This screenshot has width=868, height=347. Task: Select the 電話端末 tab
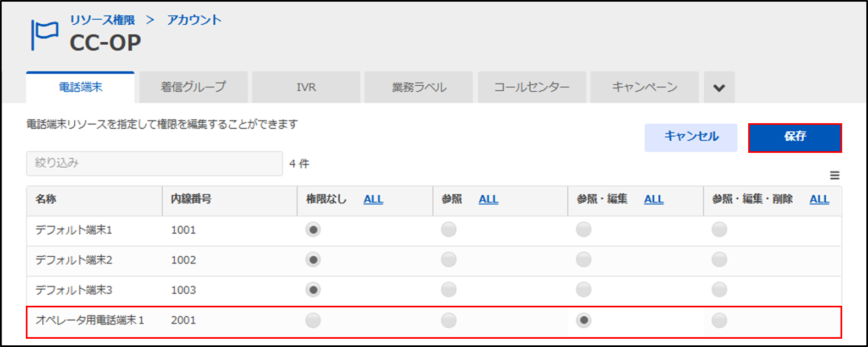pyautogui.click(x=80, y=87)
